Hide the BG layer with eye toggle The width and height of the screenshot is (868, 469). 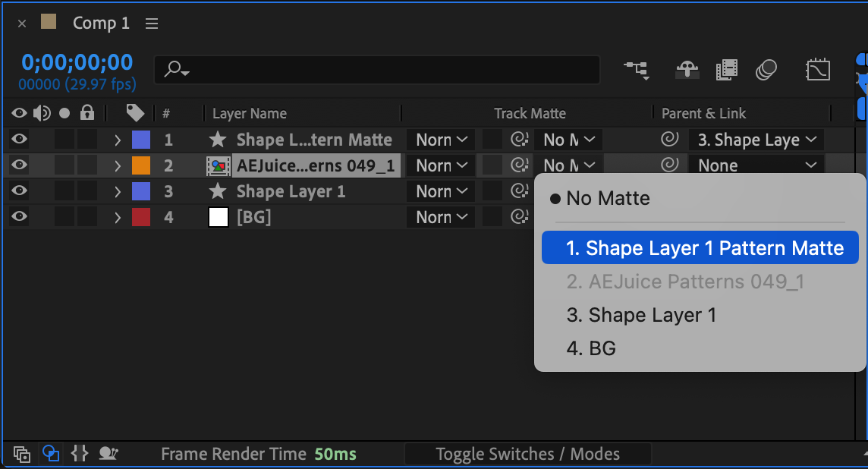click(x=20, y=217)
